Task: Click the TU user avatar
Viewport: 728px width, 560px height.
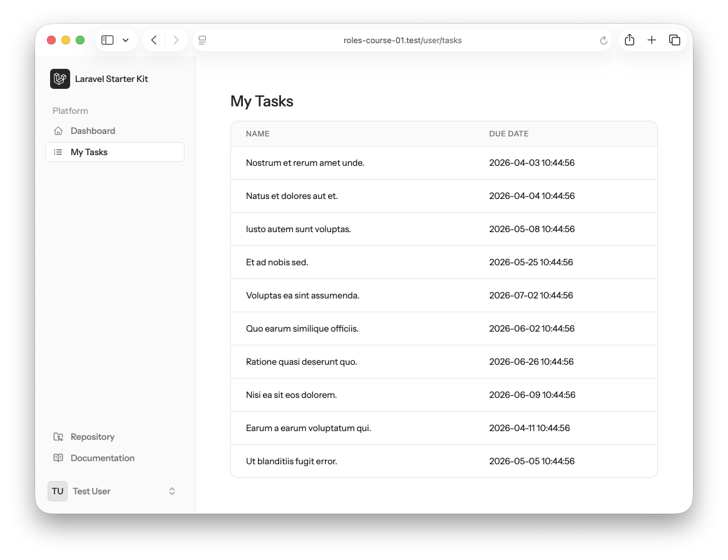Action: pyautogui.click(x=58, y=491)
